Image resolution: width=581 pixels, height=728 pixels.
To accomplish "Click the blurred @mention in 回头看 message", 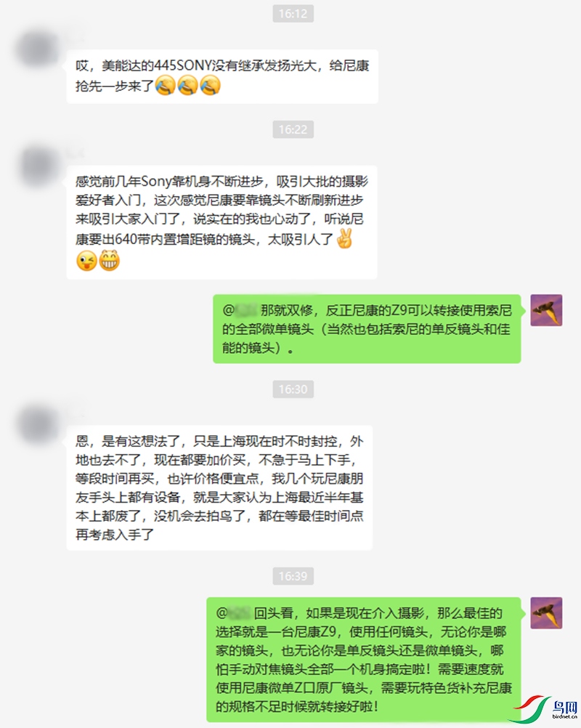I will [233, 613].
